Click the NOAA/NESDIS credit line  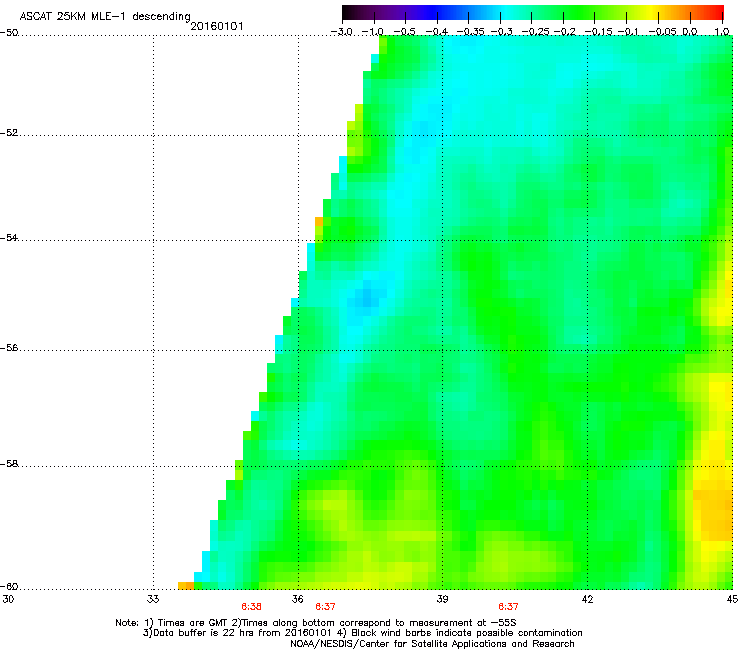(432, 644)
